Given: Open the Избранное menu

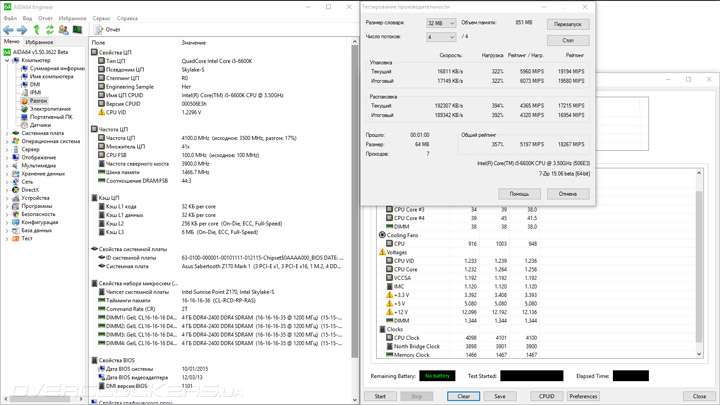Looking at the screenshot, I should pyautogui.click(x=73, y=18).
